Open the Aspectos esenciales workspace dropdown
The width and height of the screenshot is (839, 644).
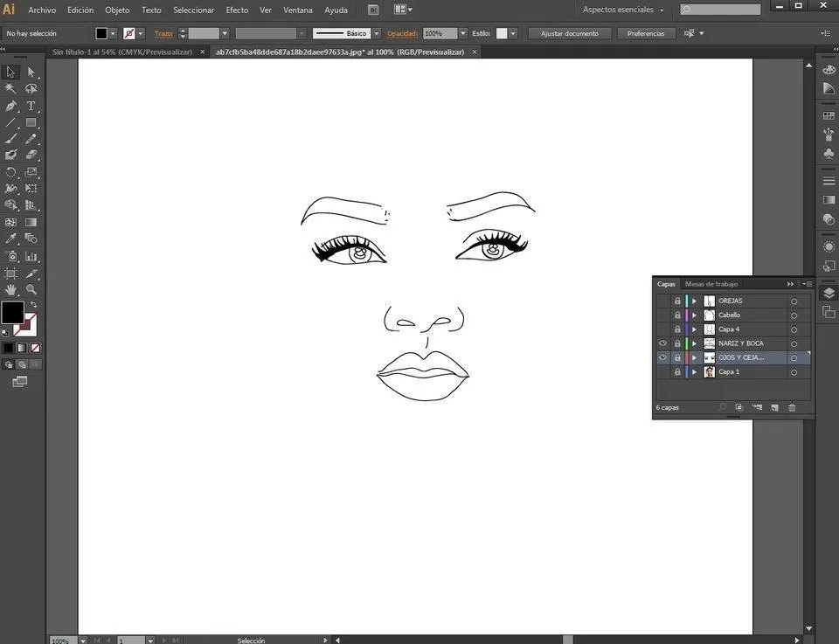tap(623, 10)
